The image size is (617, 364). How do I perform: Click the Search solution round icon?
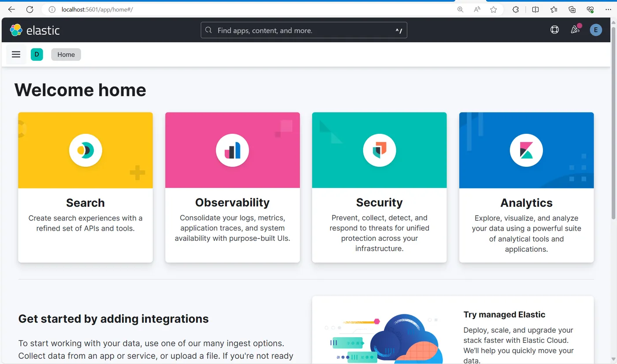pos(85,151)
